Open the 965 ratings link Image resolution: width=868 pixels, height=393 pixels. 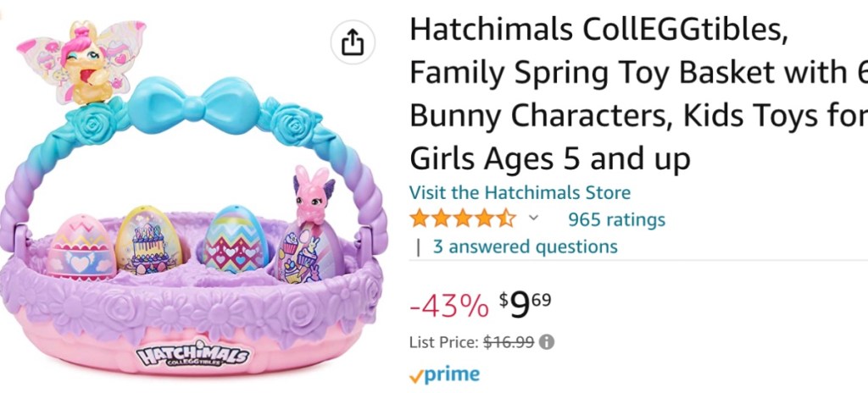[x=616, y=220]
